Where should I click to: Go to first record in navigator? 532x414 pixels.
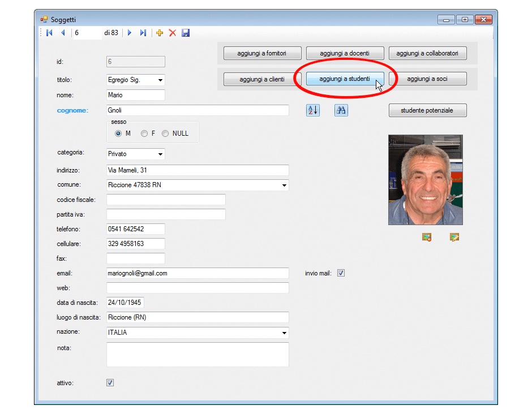(x=50, y=33)
